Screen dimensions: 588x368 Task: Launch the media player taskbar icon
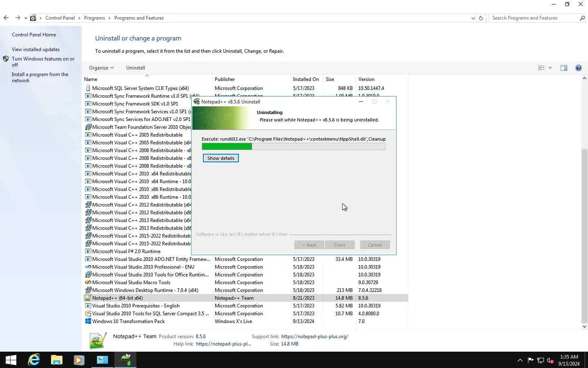tap(79, 360)
